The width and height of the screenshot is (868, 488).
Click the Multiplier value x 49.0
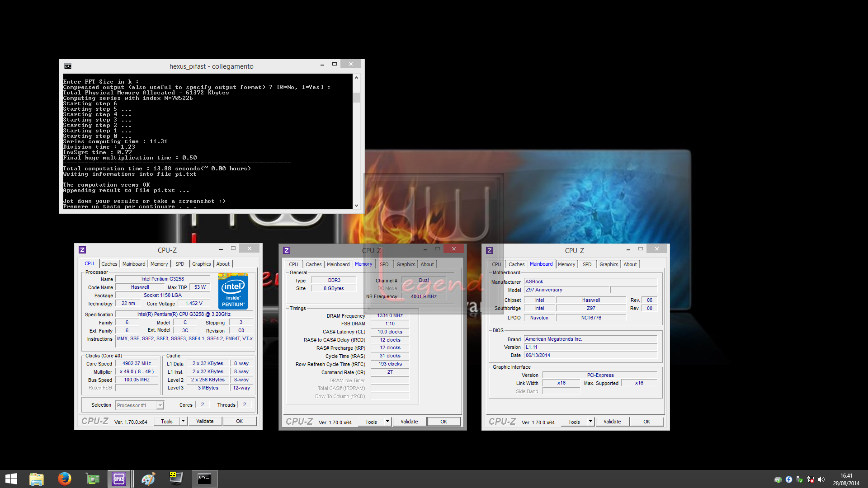click(x=137, y=371)
